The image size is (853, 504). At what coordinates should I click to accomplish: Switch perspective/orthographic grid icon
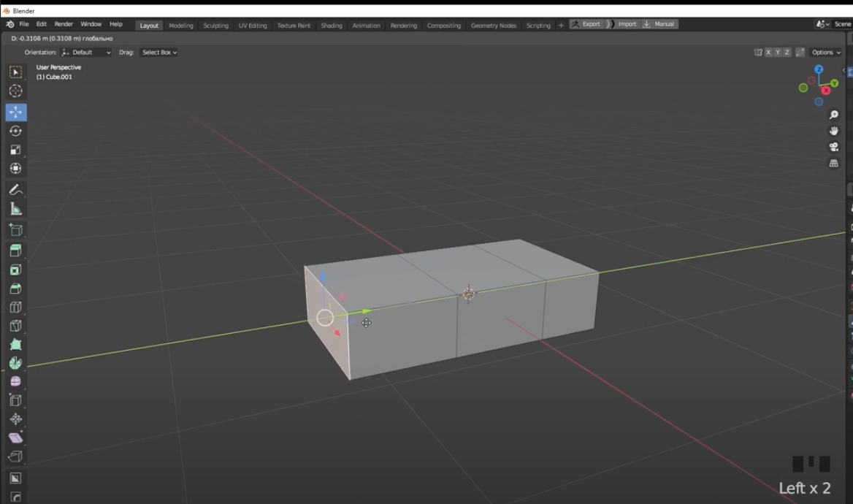tap(833, 164)
